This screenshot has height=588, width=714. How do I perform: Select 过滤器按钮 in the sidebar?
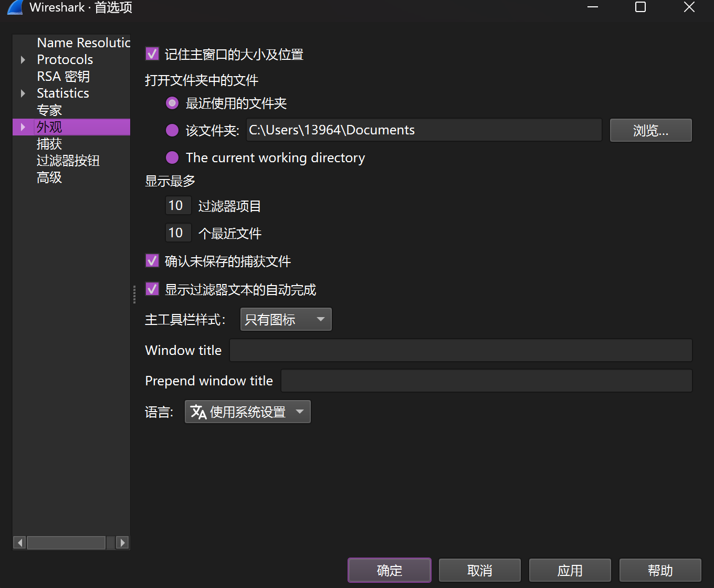point(68,161)
